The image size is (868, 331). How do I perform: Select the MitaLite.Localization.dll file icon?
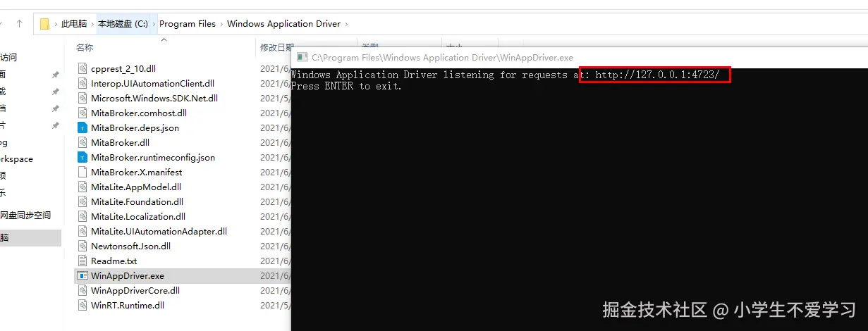pyautogui.click(x=82, y=216)
